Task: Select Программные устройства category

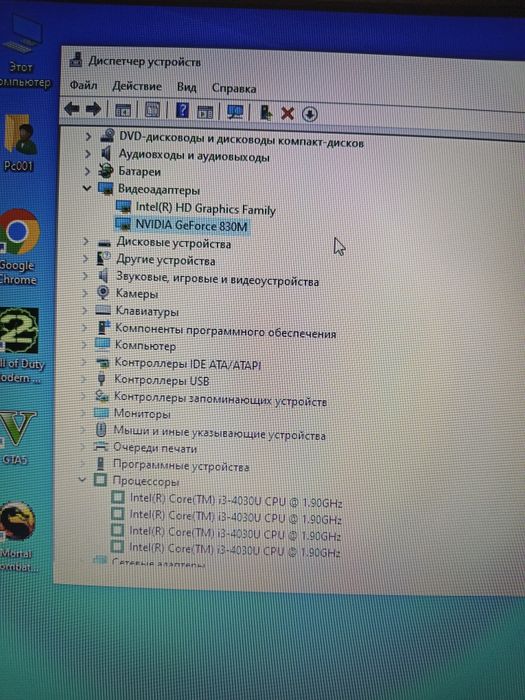Action: pyautogui.click(x=181, y=466)
